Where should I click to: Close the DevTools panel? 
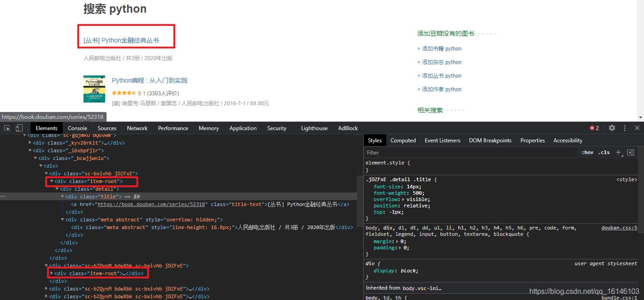point(637,128)
